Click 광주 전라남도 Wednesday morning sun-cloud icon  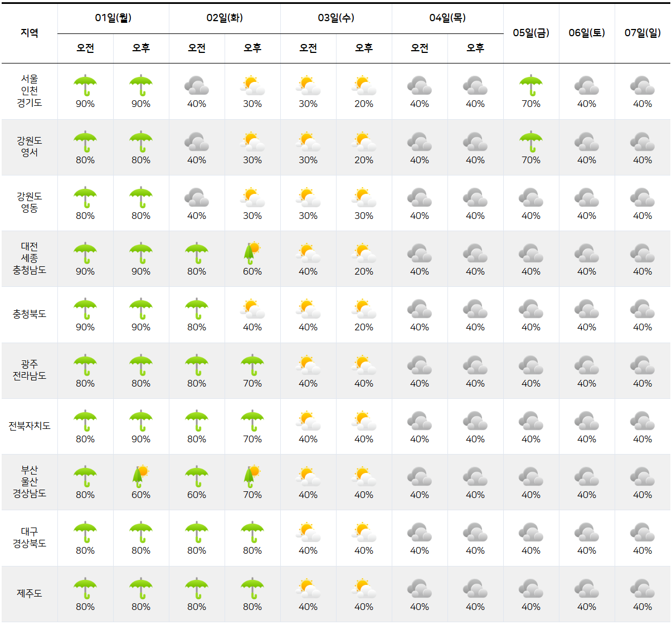coord(308,365)
